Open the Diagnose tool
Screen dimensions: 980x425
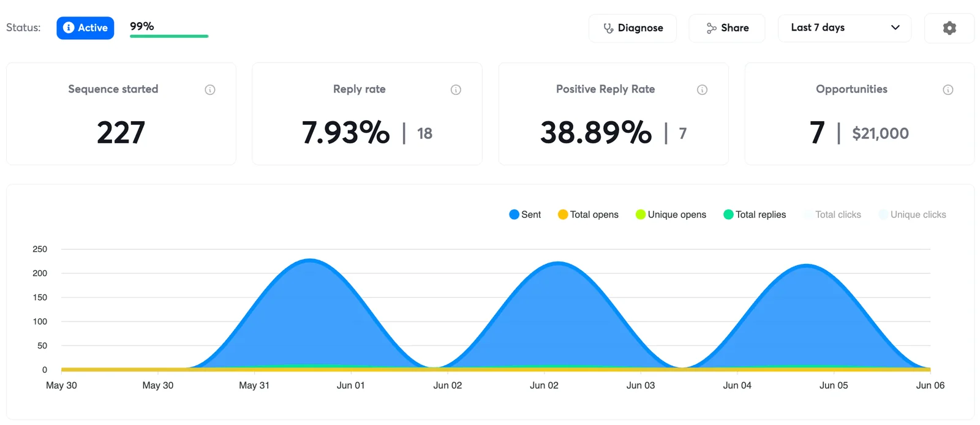[x=633, y=28]
